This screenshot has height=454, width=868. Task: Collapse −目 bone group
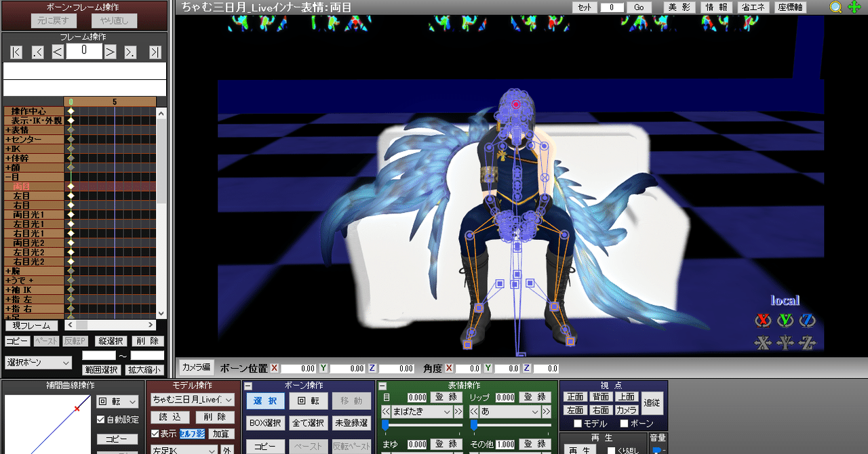(33, 176)
